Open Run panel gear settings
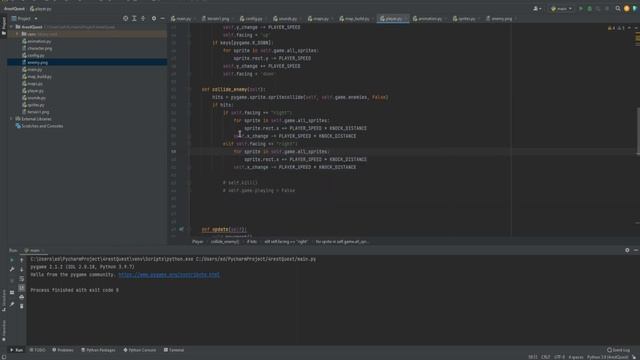This screenshot has height=360, width=640. pos(627,250)
